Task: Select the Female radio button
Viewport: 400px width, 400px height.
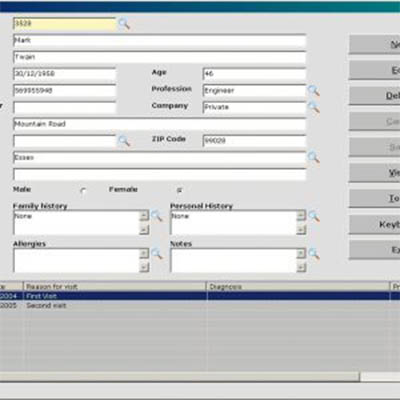Action: coord(180,190)
